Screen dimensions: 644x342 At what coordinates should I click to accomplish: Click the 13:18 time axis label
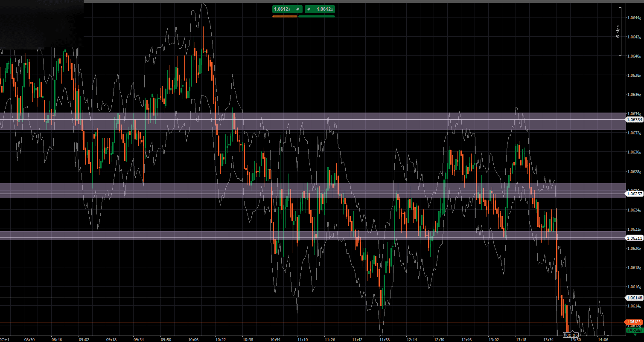[x=521, y=339]
